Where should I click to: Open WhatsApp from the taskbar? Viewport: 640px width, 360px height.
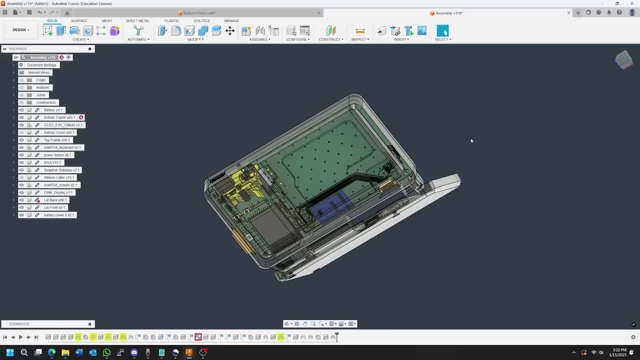pos(107,352)
